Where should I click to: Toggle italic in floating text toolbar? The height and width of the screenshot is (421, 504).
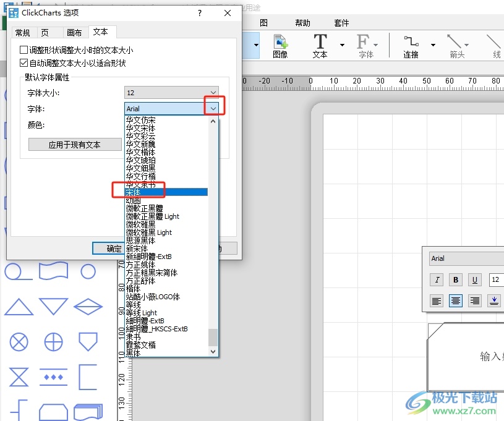437,280
